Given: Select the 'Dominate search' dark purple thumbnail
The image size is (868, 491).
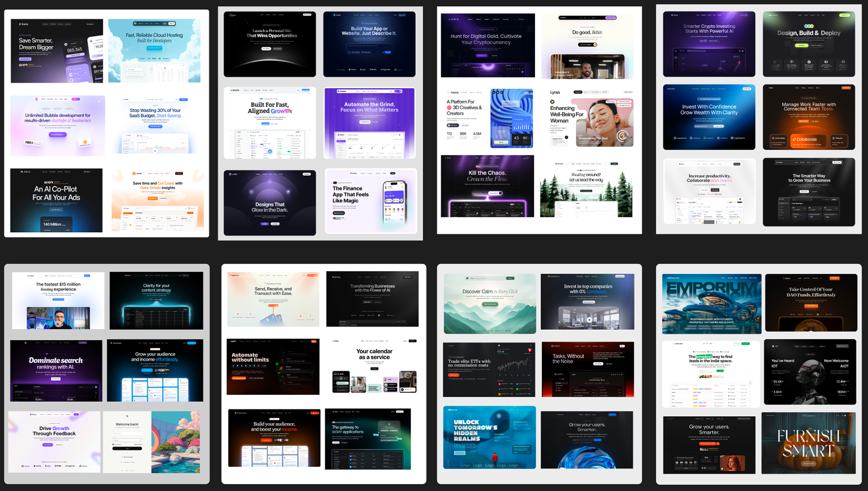Looking at the screenshot, I should (56, 371).
